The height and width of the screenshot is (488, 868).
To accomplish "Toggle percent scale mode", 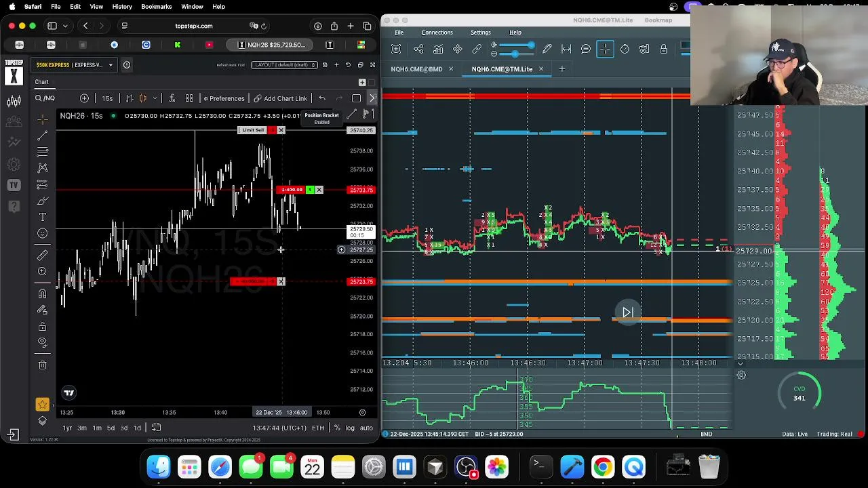I will click(x=337, y=428).
